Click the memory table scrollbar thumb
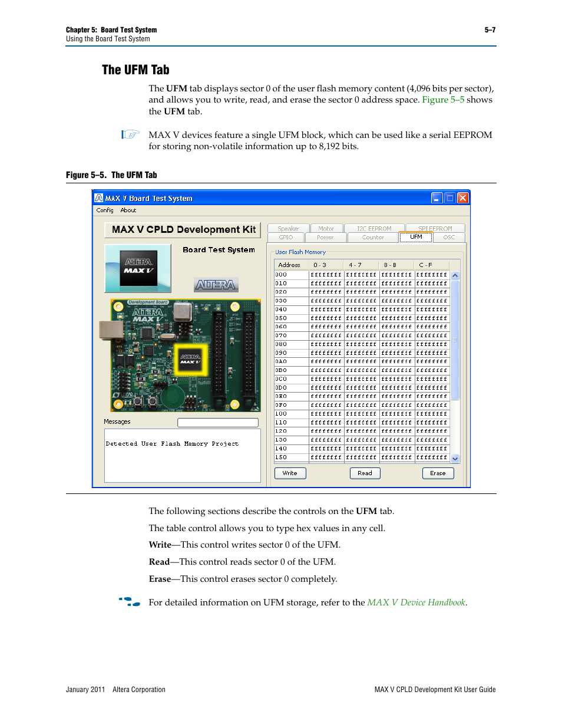Image resolution: width=562 pixels, height=728 pixels. (x=455, y=340)
